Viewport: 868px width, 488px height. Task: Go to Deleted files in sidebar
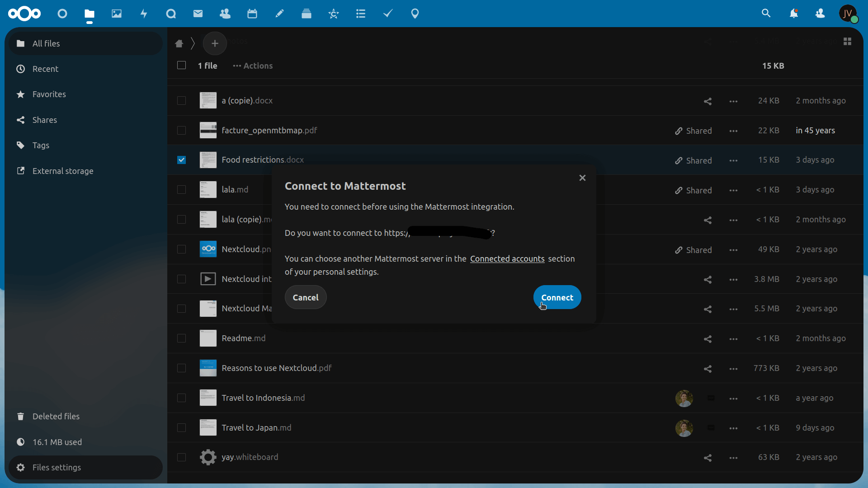pyautogui.click(x=56, y=416)
